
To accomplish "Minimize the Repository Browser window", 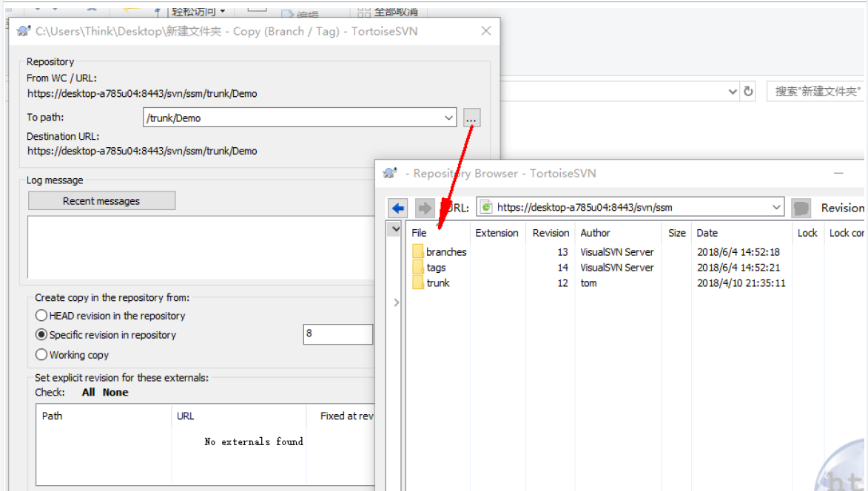I will click(838, 173).
